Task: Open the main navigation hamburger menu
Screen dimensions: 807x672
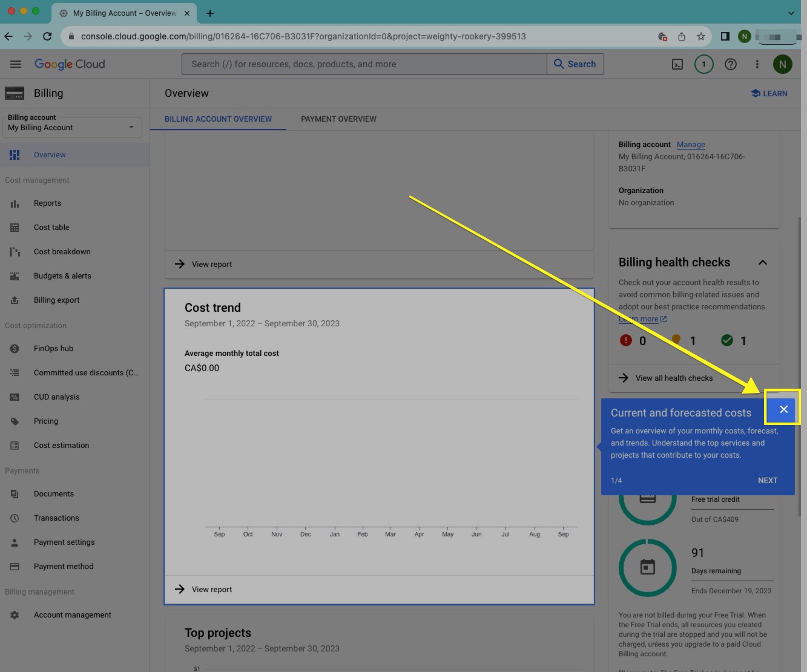Action: tap(16, 64)
